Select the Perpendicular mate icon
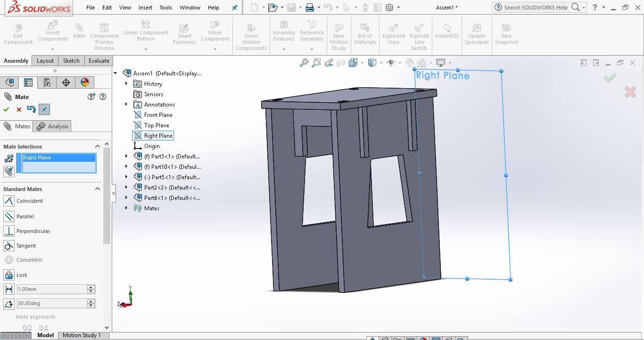 [9, 231]
